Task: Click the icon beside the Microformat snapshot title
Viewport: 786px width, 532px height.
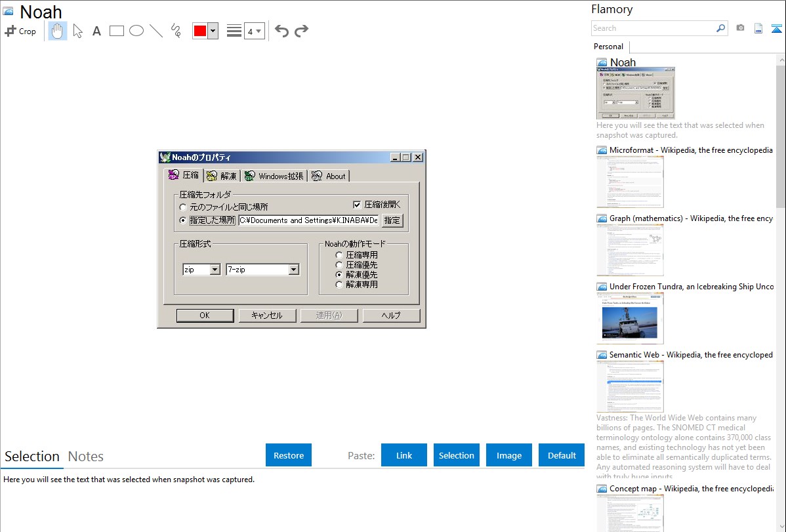Action: 602,150
